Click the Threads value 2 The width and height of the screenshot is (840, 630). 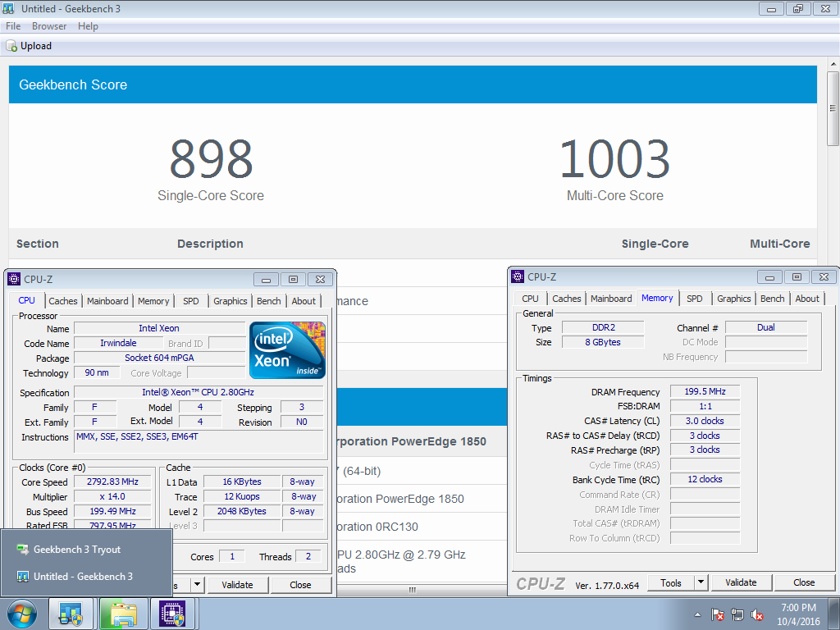[x=308, y=557]
